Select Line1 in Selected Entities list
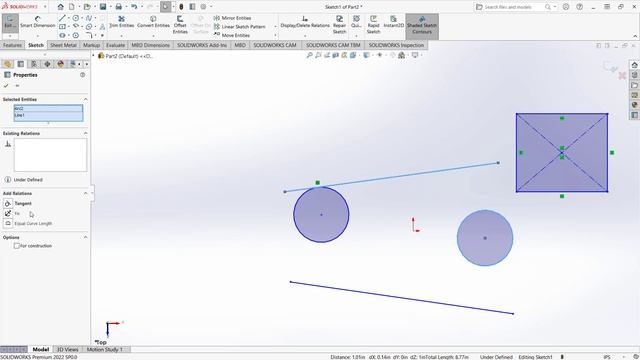The image size is (640, 360). click(48, 115)
